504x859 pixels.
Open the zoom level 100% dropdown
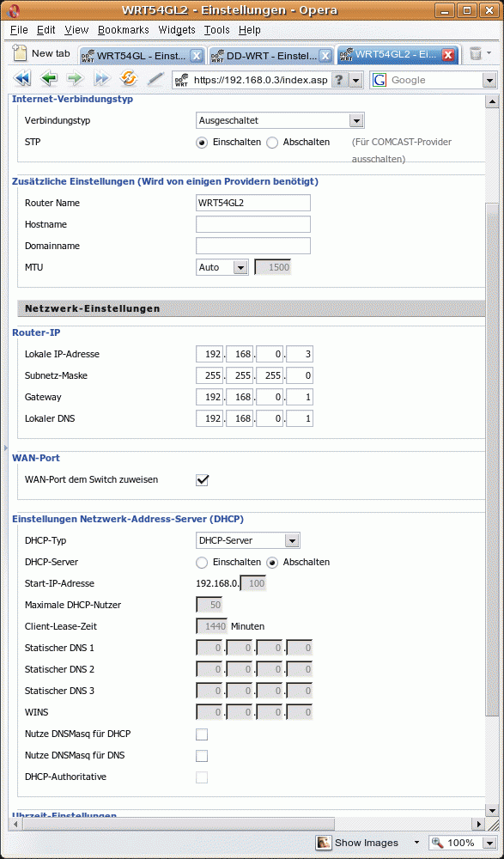coord(489,844)
